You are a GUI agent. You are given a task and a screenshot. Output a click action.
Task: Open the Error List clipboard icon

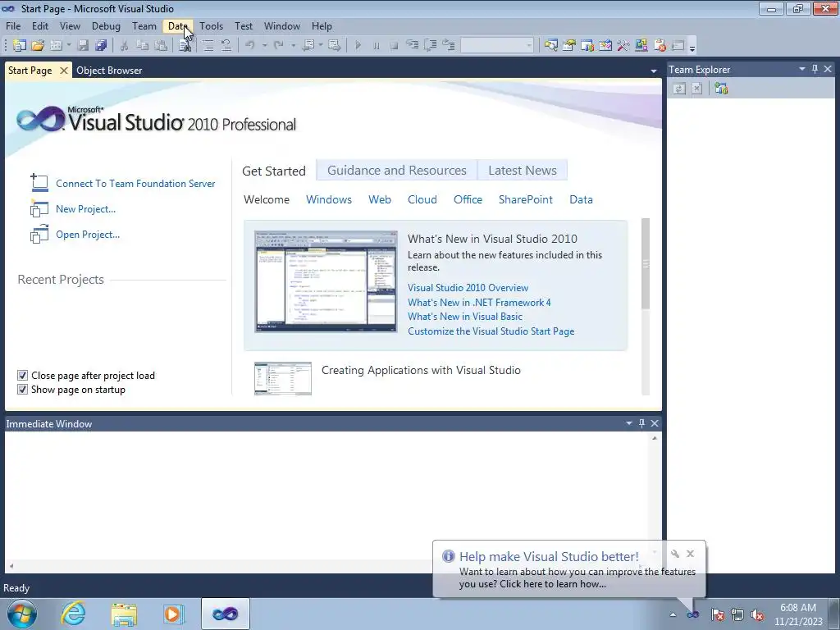coord(660,46)
